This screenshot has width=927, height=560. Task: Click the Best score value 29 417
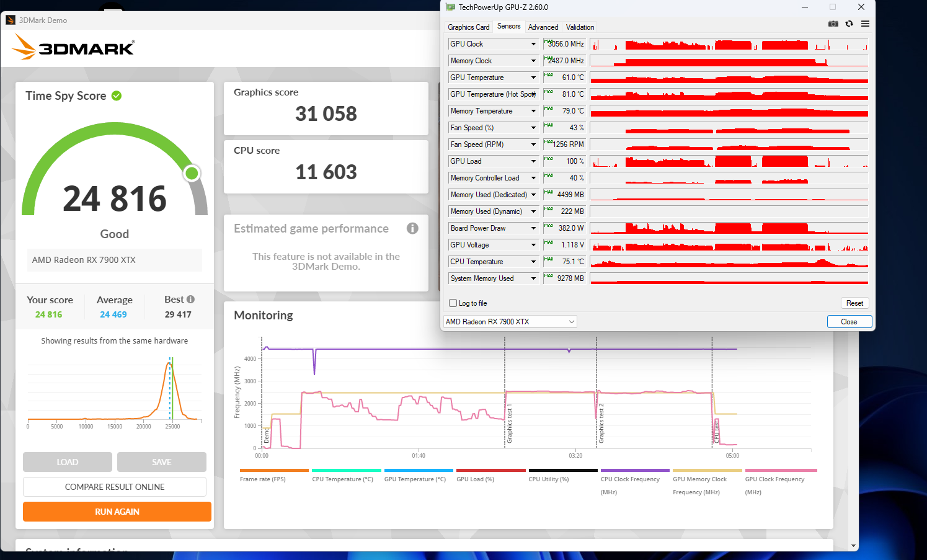click(178, 314)
